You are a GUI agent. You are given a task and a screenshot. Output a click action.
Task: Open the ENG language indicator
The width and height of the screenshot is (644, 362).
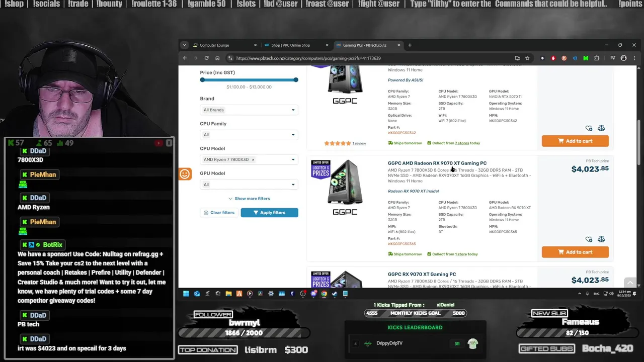click(x=597, y=294)
